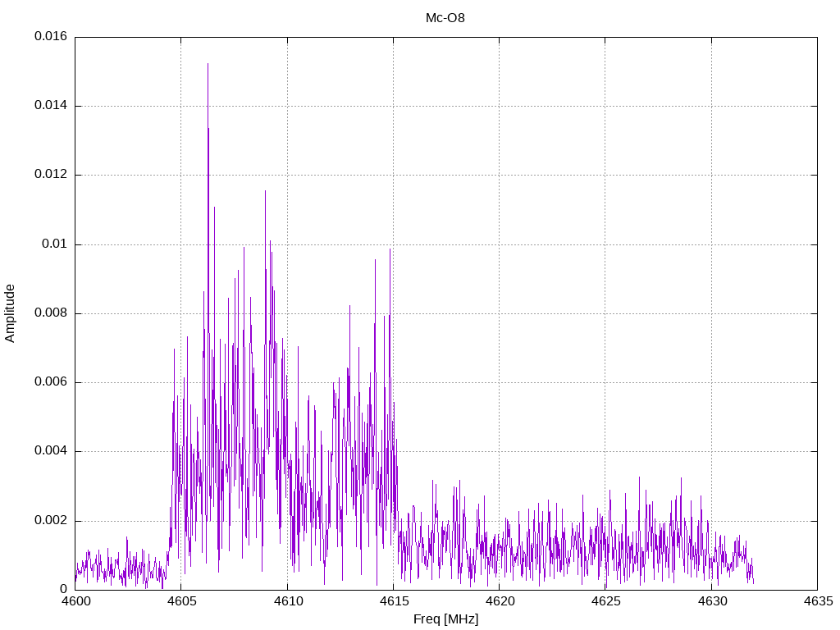Viewport: 840px width, 630px height.
Task: Select the 4600 x-axis tick label
Action: coord(75,601)
